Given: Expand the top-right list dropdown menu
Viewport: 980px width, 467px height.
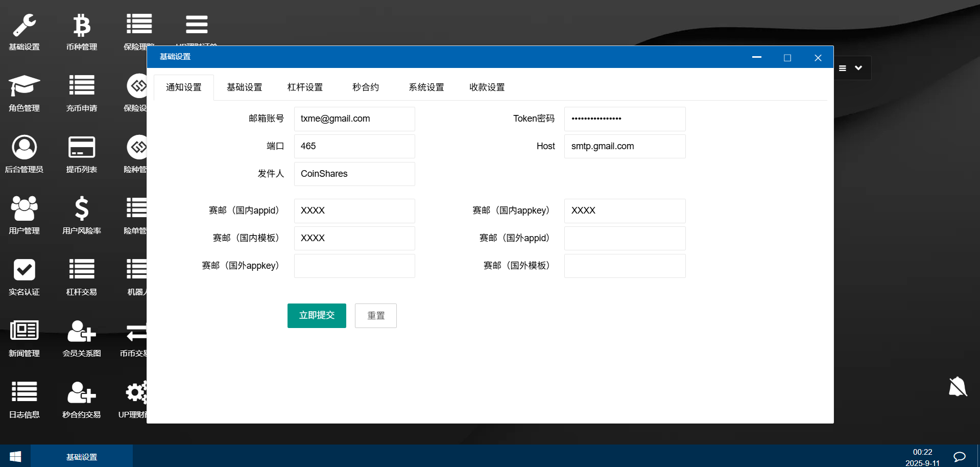Looking at the screenshot, I should coord(851,68).
